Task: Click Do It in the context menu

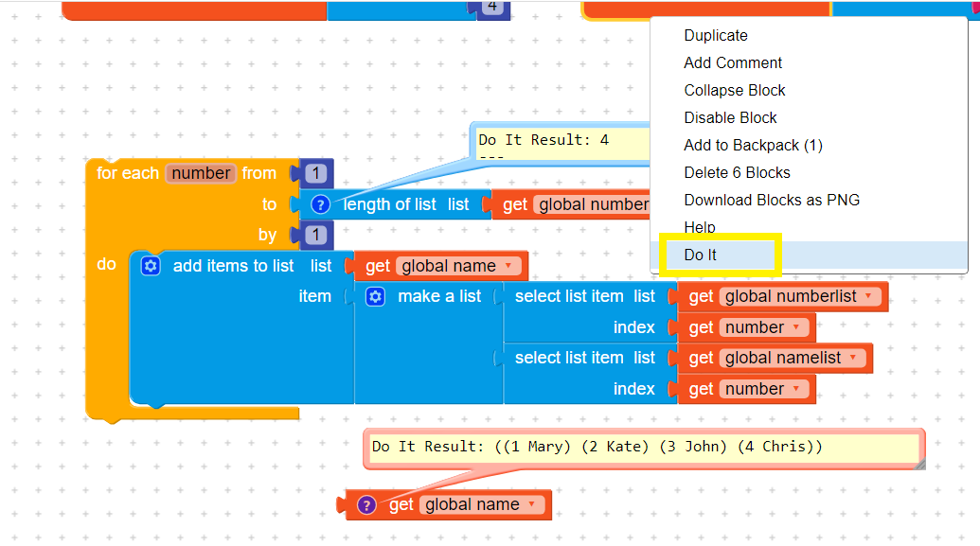Action: 809,255
